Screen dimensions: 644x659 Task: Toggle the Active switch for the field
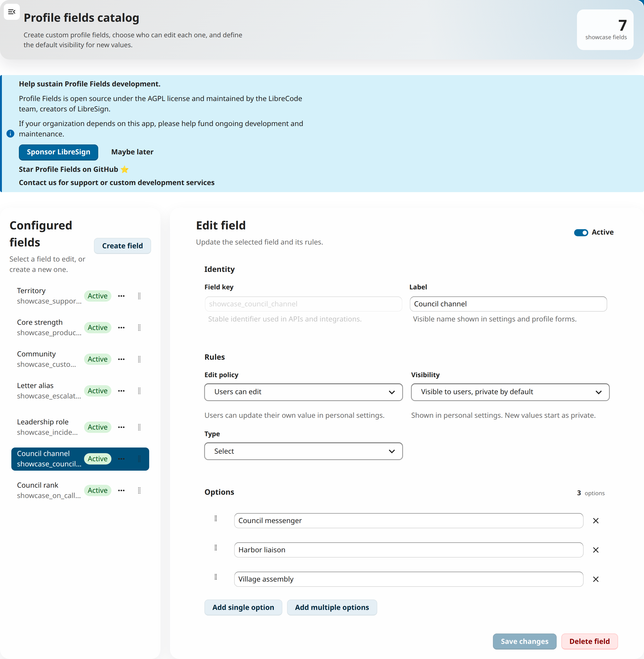pyautogui.click(x=581, y=232)
